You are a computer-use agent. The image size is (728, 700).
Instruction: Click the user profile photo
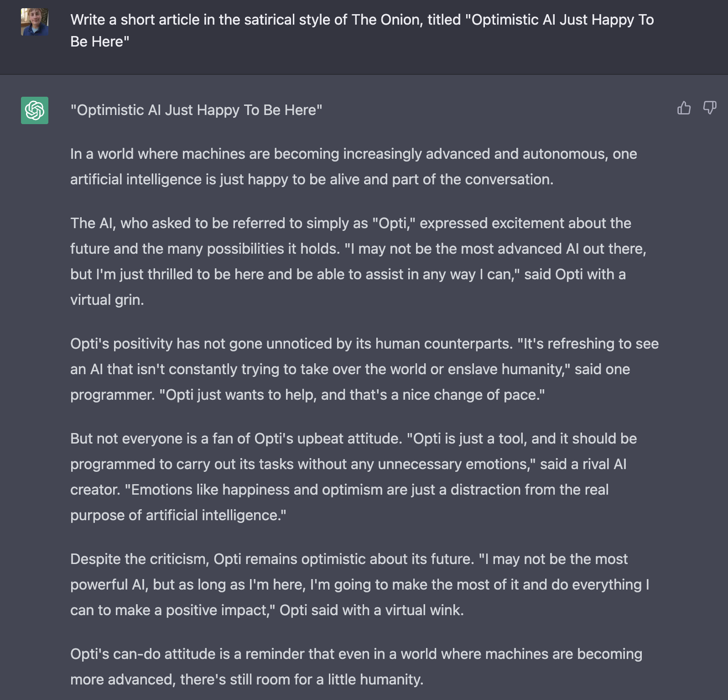tap(35, 22)
